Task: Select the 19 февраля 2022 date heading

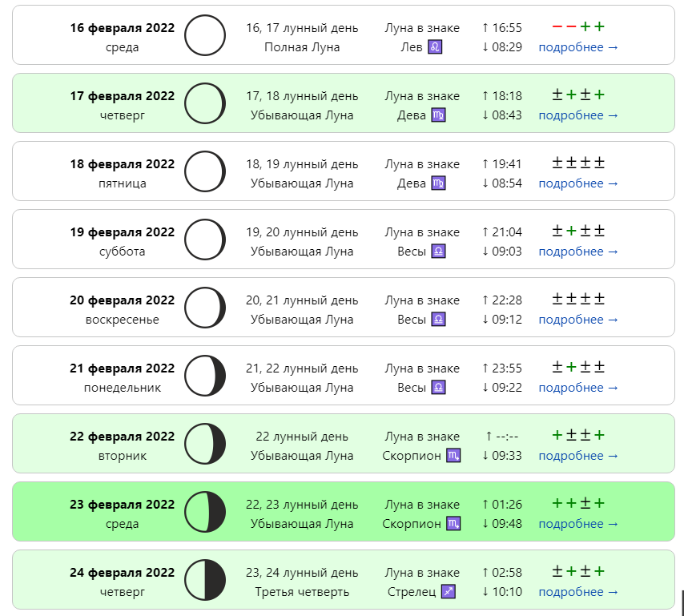Action: click(122, 232)
